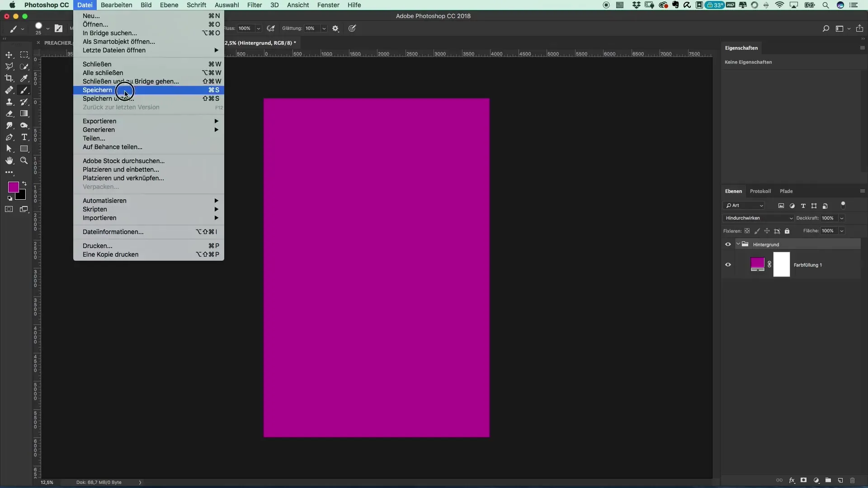
Task: Select the Move tool
Action: [9, 55]
